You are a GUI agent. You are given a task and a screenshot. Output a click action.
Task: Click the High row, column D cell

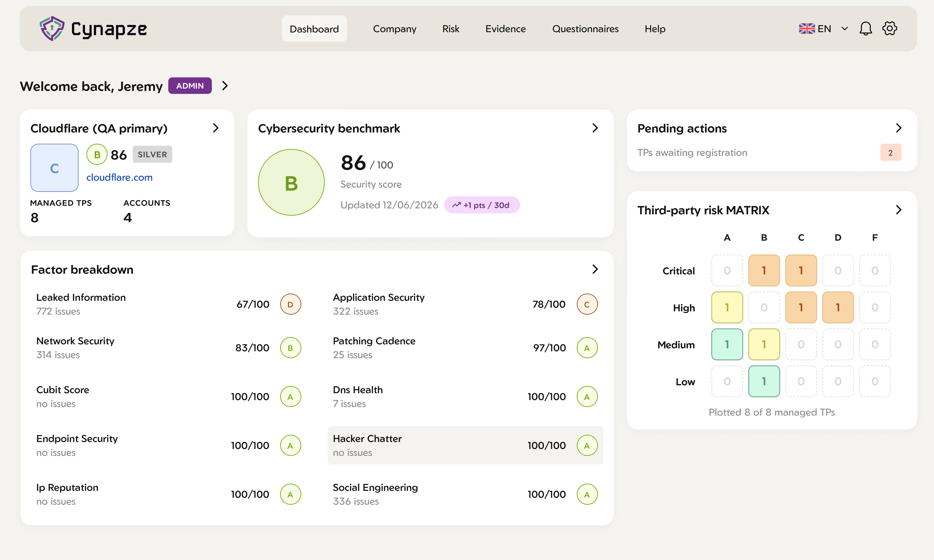(838, 307)
